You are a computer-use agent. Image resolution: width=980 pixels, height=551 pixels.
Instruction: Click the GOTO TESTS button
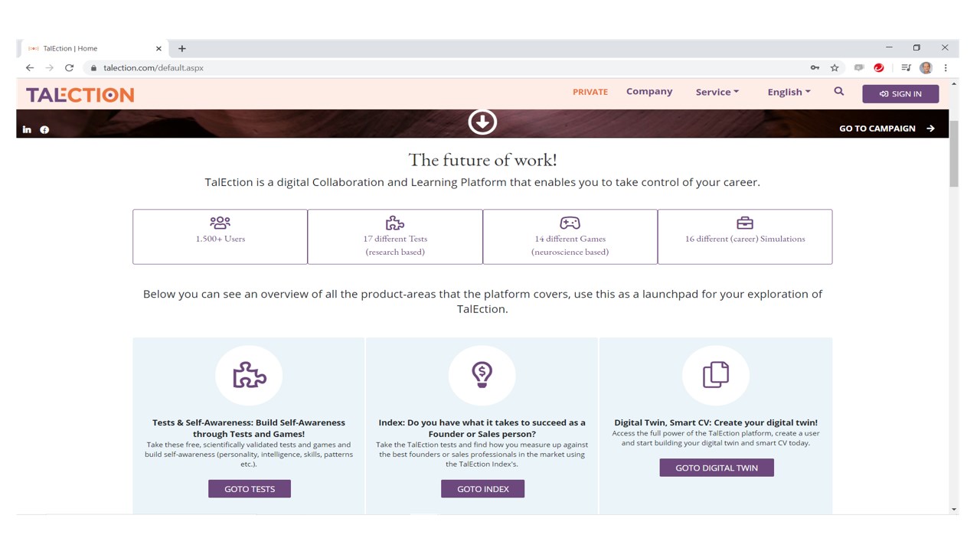click(x=250, y=488)
